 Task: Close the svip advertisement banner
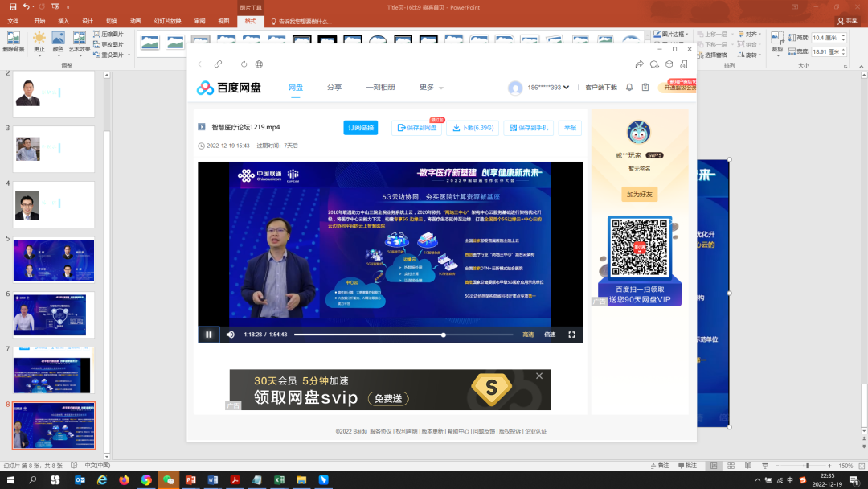pyautogui.click(x=539, y=376)
